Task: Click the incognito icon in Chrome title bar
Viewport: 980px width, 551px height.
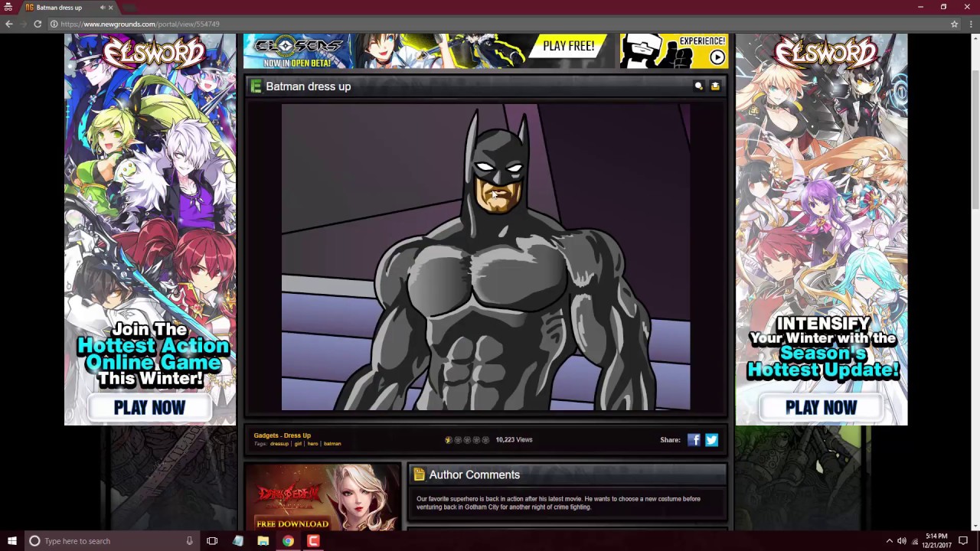Action: (x=8, y=8)
